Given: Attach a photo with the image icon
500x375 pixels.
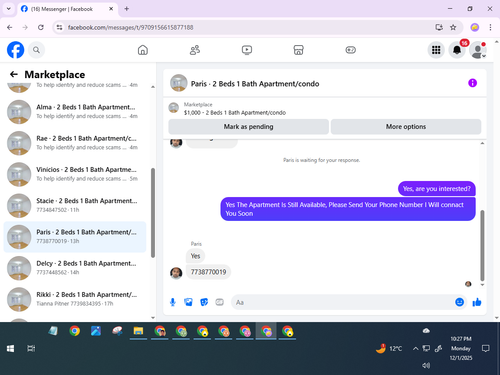Looking at the screenshot, I should (188, 302).
